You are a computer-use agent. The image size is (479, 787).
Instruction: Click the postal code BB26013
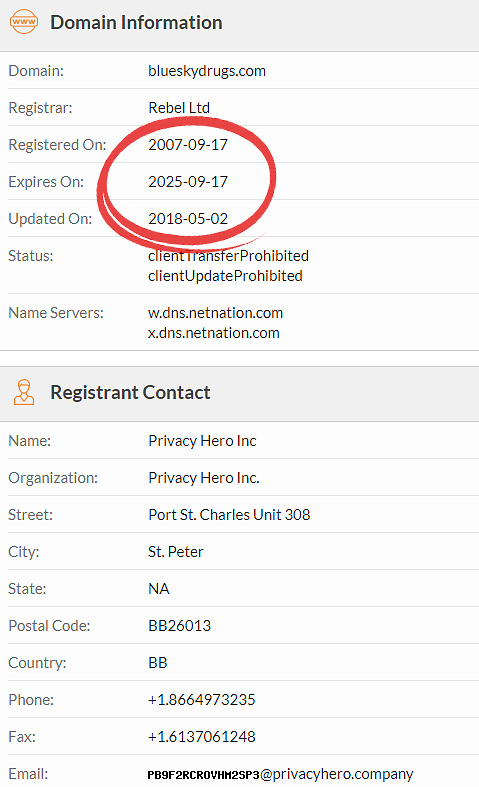point(179,626)
